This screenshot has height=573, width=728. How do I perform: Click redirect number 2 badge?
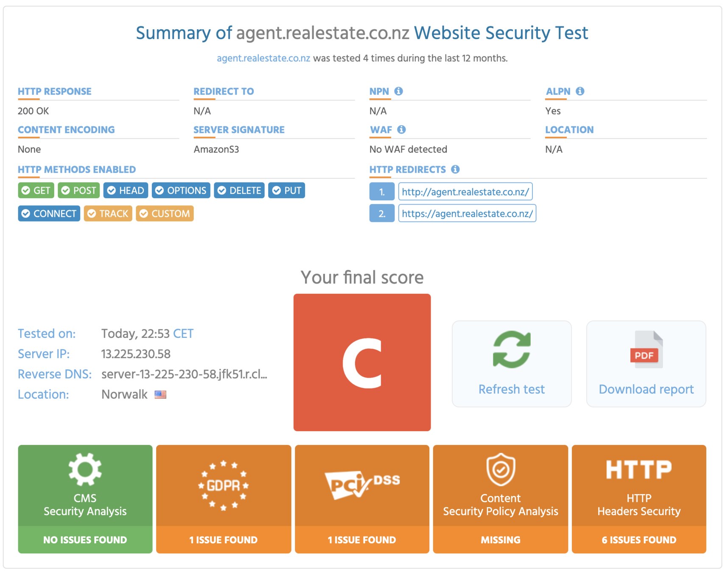click(382, 213)
